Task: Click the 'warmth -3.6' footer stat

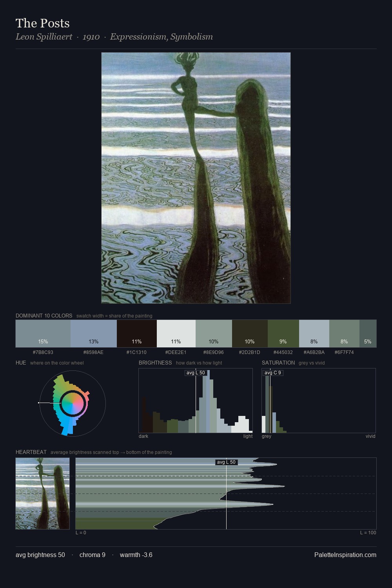Action: [x=136, y=555]
